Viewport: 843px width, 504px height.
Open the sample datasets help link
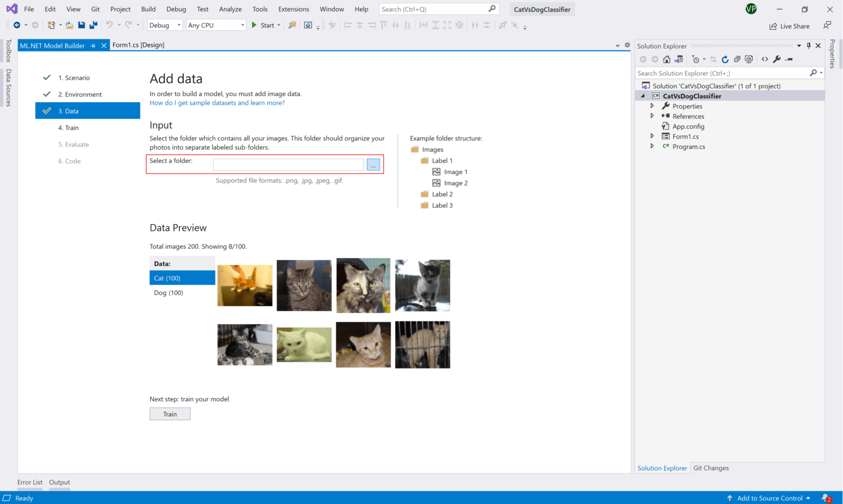tap(217, 103)
